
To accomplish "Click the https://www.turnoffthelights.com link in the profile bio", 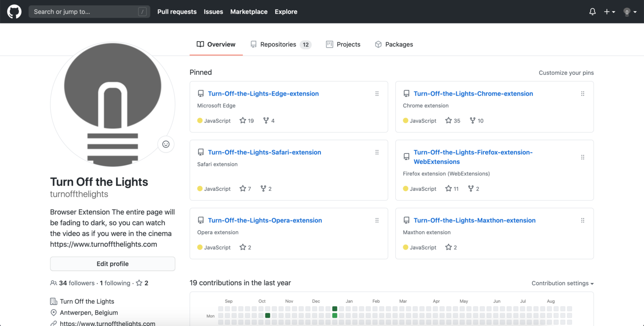I will point(104,244).
